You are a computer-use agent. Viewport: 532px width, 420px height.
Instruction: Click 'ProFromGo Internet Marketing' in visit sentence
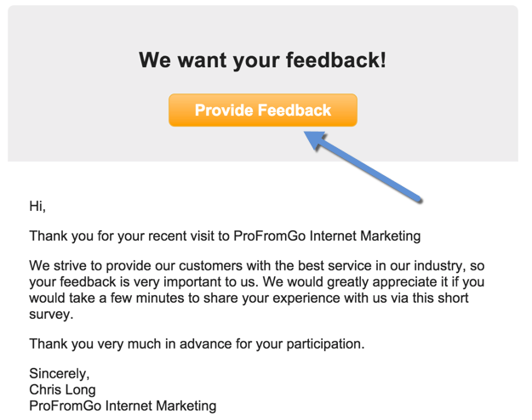[x=327, y=236]
